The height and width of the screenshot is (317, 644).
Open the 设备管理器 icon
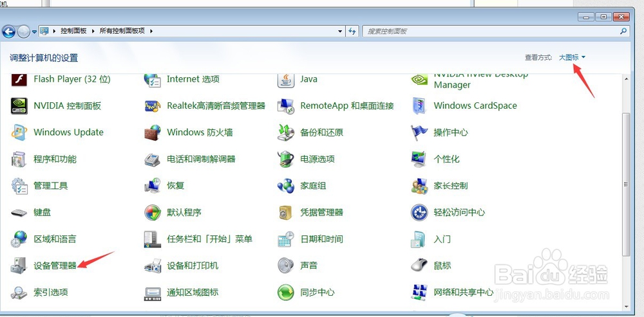pyautogui.click(x=19, y=266)
